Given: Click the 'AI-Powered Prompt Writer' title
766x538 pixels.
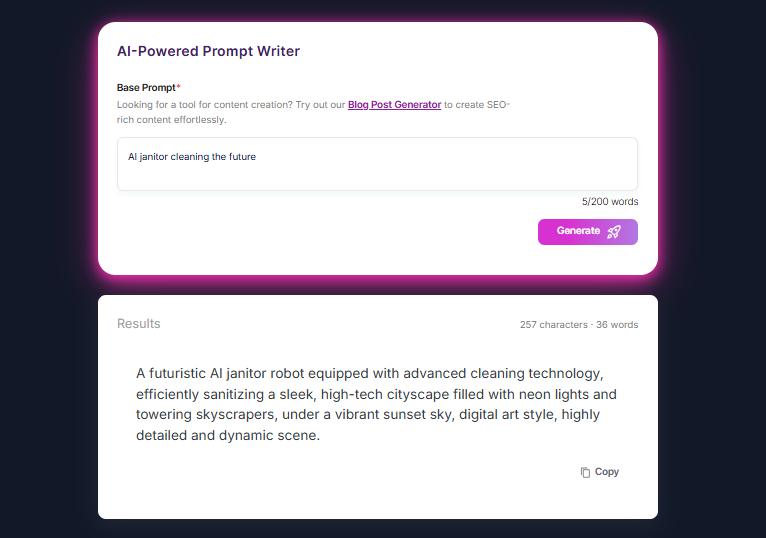Looking at the screenshot, I should point(208,51).
